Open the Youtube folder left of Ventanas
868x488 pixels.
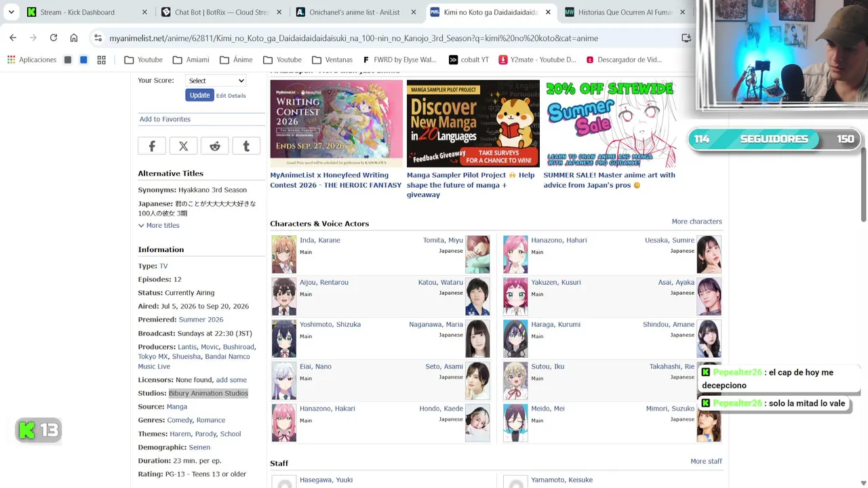282,60
